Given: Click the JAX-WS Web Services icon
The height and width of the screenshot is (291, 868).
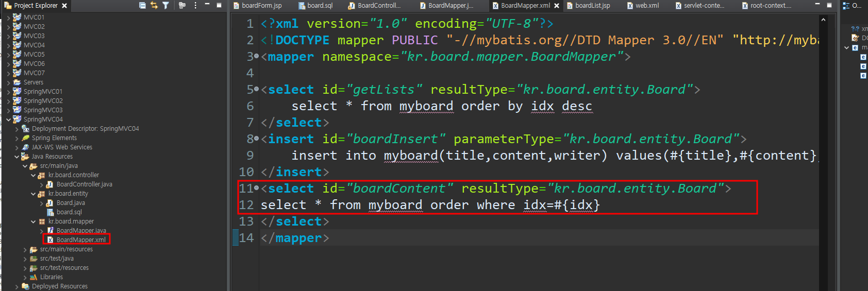Looking at the screenshot, I should 25,147.
